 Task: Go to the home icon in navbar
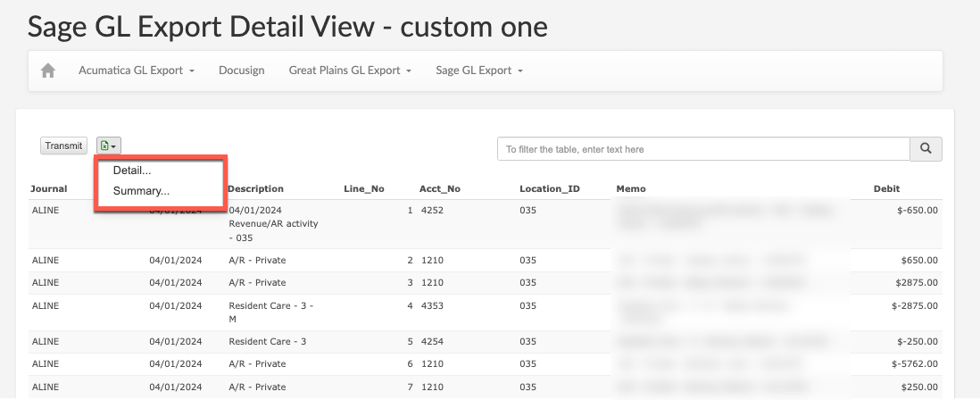pyautogui.click(x=48, y=71)
